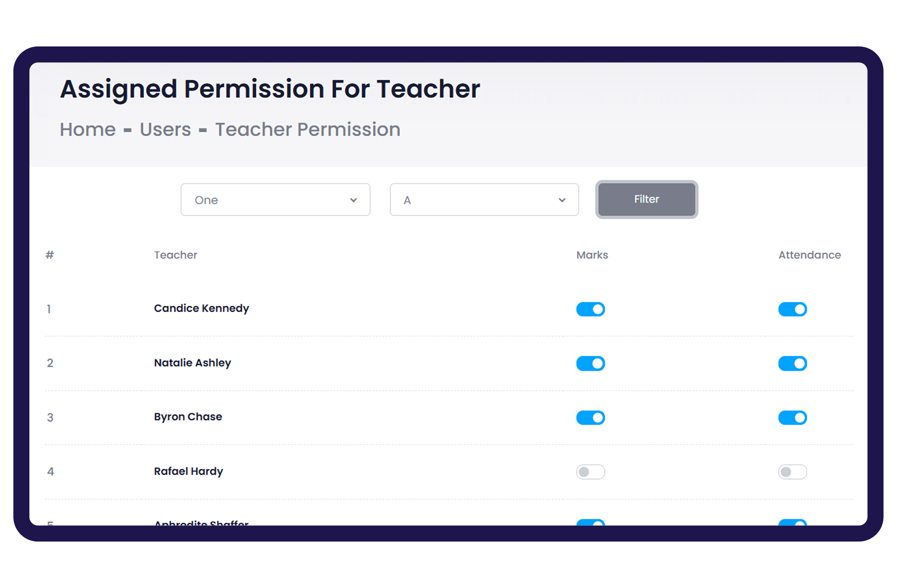Image resolution: width=897 pixels, height=588 pixels.
Task: Select the Rafael Hardy teacher name
Action: click(x=188, y=471)
